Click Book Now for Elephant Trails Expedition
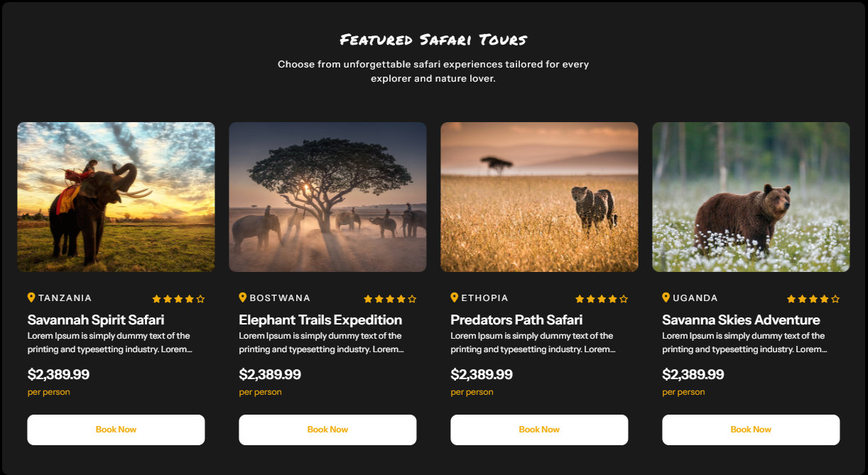The image size is (868, 475). click(327, 430)
